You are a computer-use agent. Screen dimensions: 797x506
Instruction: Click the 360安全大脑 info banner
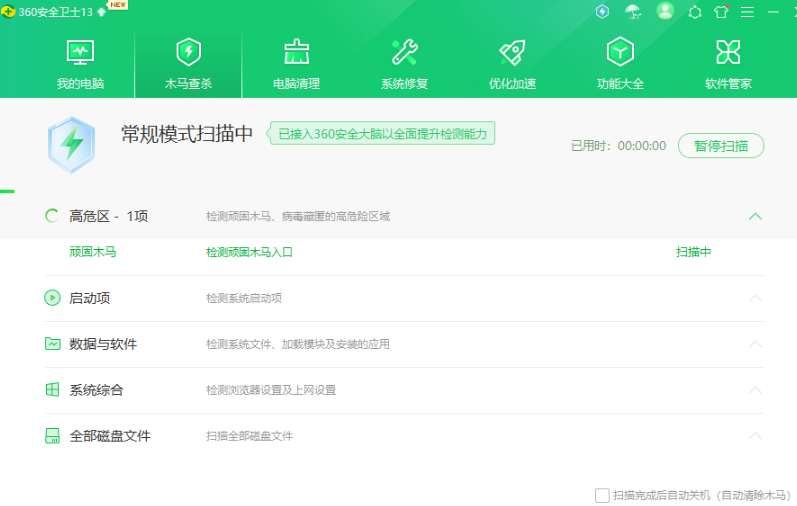[x=384, y=133]
